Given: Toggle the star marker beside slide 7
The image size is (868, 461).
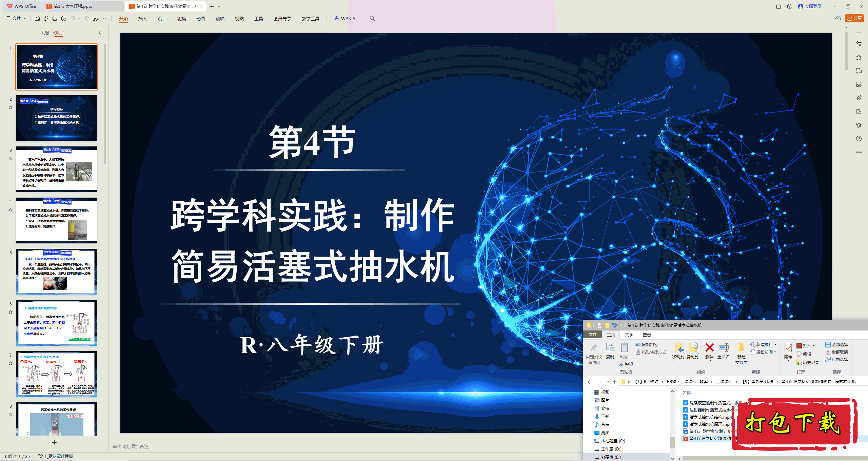Looking at the screenshot, I should point(11,363).
